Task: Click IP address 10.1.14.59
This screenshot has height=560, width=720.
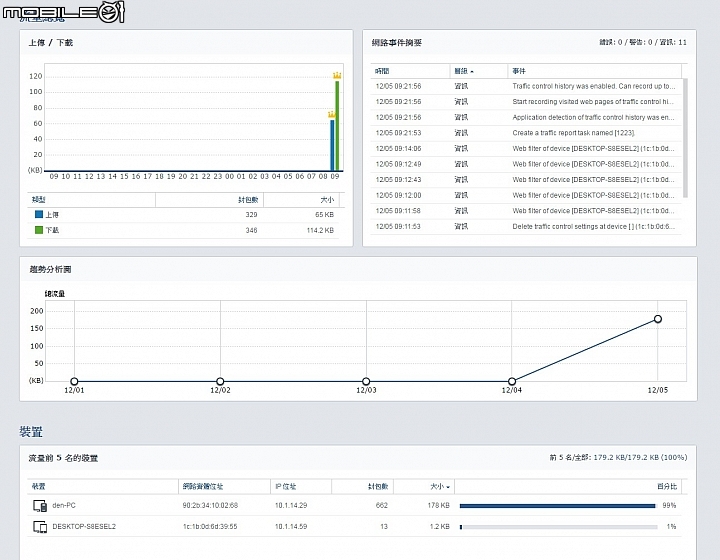Action: 291,527
